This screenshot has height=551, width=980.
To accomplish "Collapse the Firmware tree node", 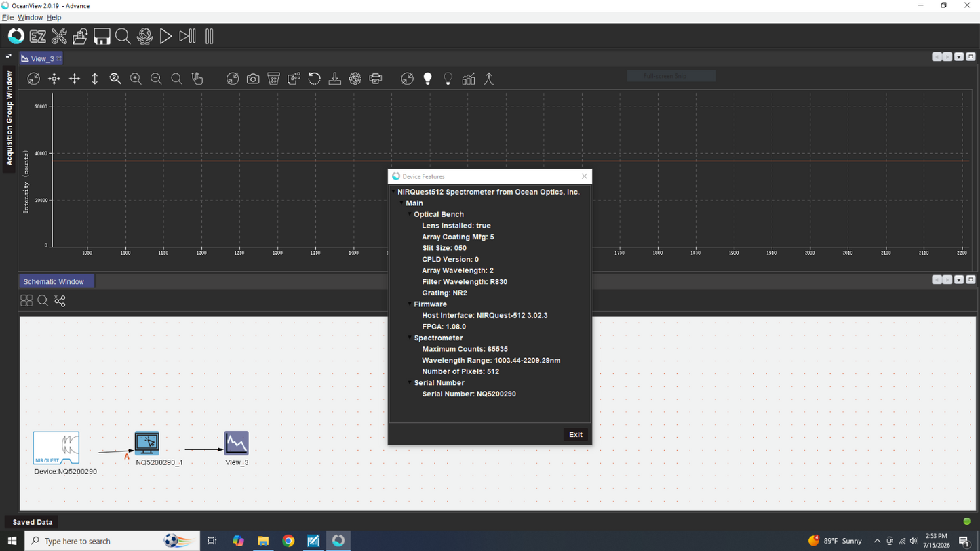I will (x=410, y=304).
